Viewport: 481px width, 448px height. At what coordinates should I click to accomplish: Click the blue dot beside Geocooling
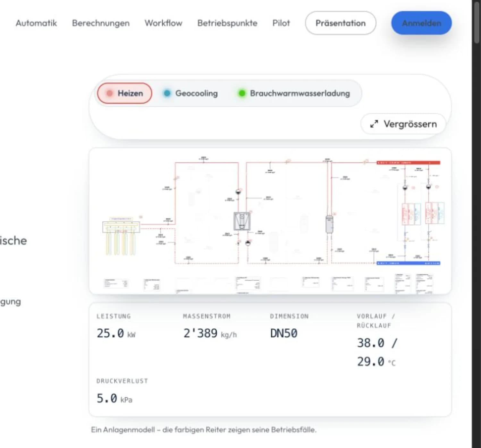point(167,93)
